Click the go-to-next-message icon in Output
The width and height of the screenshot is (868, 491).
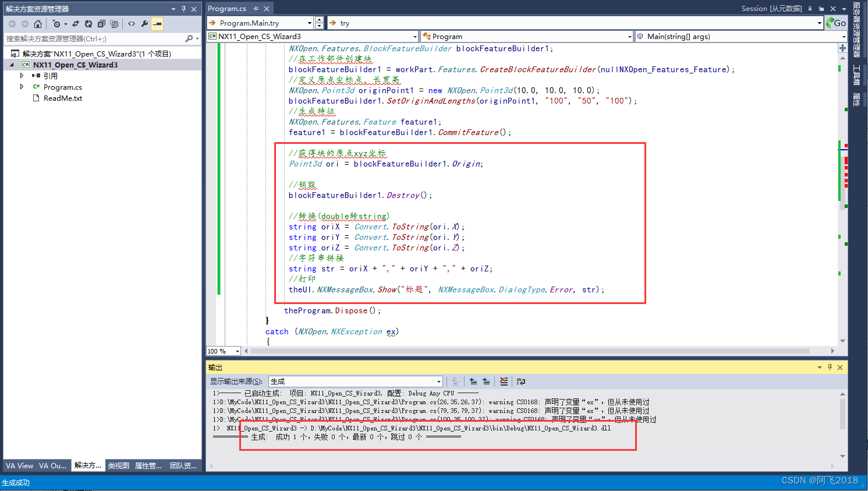point(486,382)
